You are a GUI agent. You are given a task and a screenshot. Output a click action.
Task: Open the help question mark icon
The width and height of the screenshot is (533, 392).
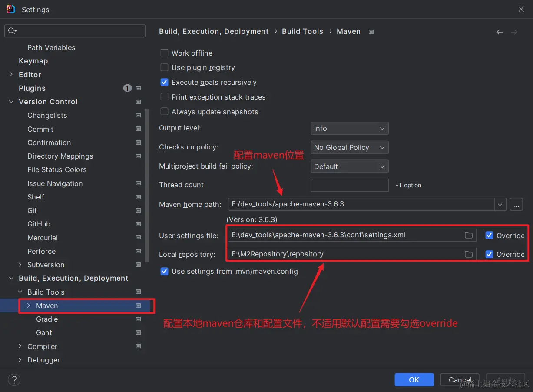tap(14, 380)
